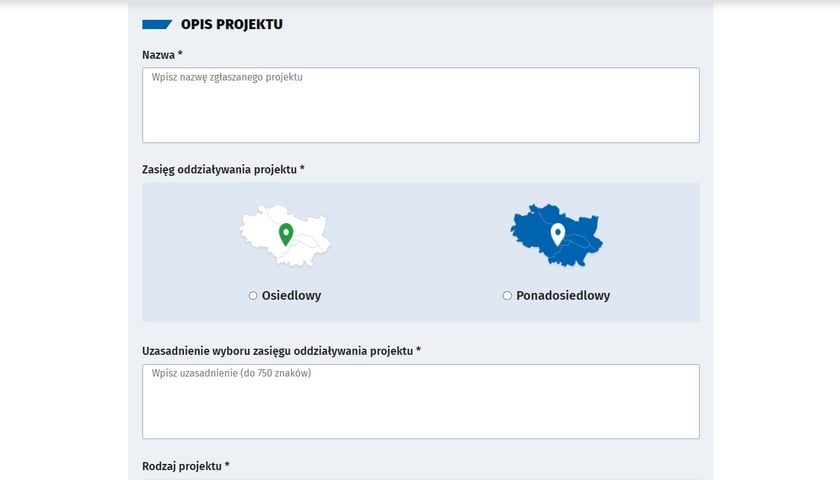Focus the Nazwa project name text area
The height and width of the screenshot is (480, 840).
click(x=421, y=105)
